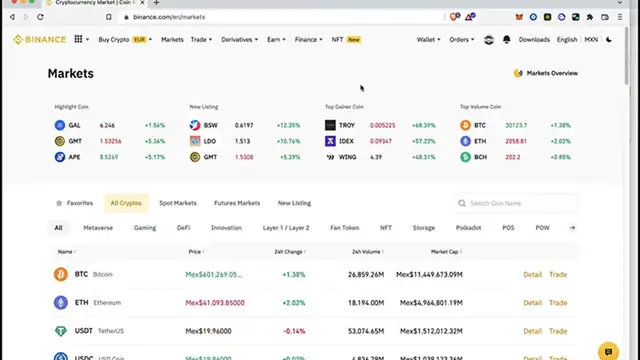Click the Search Coin Name field
The image size is (640, 360).
click(x=516, y=203)
